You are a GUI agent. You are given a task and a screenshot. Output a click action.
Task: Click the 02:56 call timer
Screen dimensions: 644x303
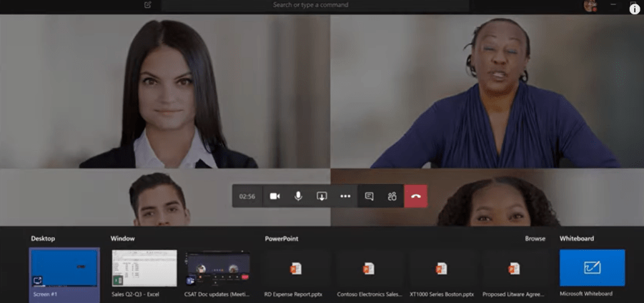247,197
